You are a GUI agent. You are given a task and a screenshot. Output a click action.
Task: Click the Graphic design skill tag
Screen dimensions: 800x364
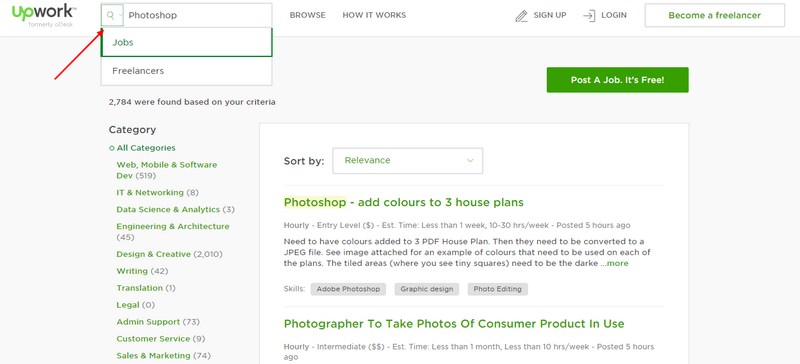click(x=427, y=289)
